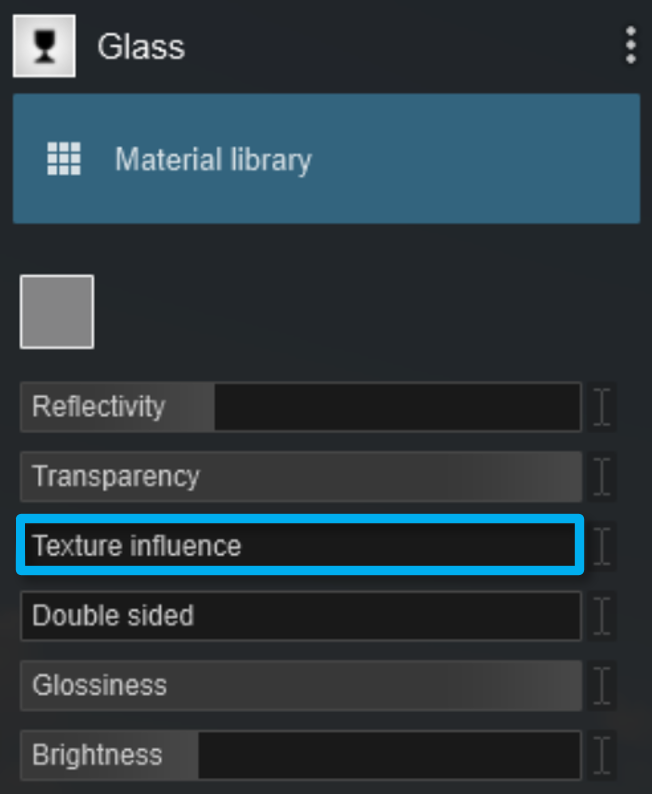The width and height of the screenshot is (652, 794).
Task: Click the Reflectivity type-in cursor icon
Action: 601,407
